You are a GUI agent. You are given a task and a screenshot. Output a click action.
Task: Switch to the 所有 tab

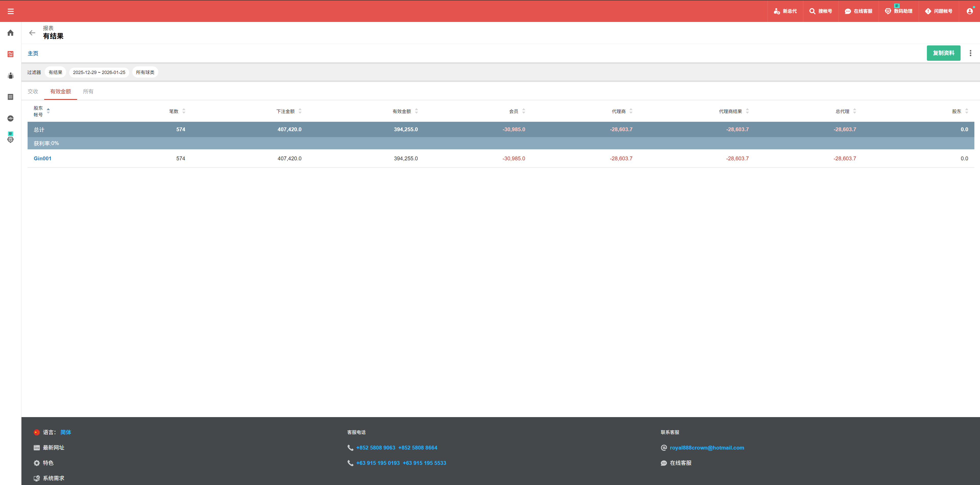tap(88, 91)
